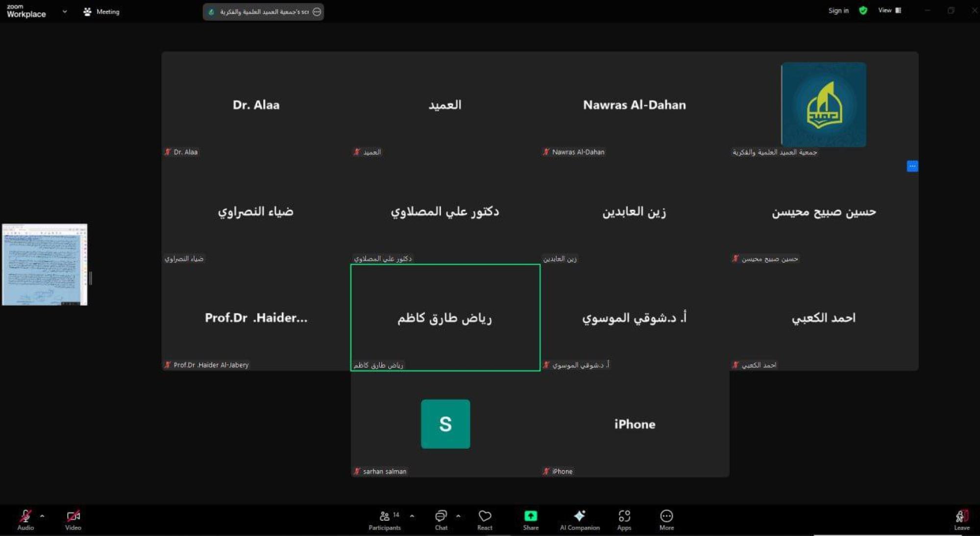Click the blue more-options button on logo tile
The image size is (980, 536).
click(x=912, y=166)
